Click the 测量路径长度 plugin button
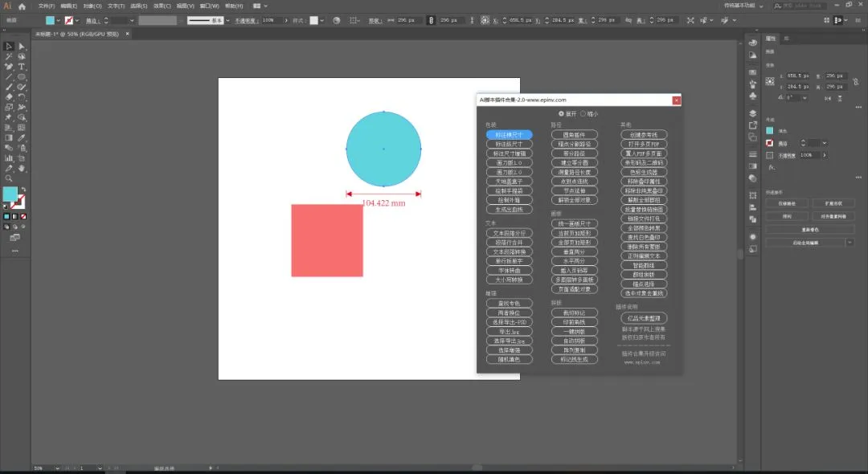The image size is (868, 474). (575, 172)
